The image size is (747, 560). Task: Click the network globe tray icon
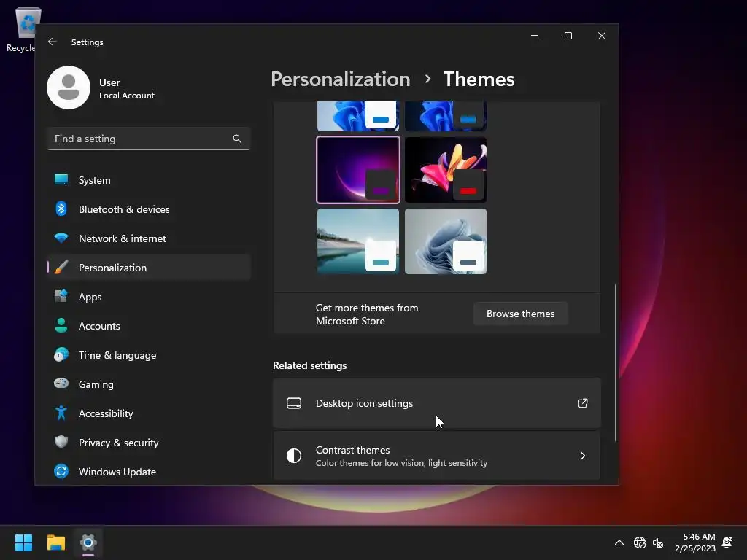point(639,542)
